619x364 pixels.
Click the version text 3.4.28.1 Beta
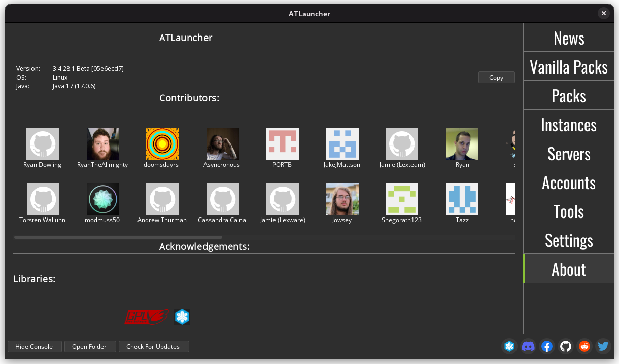tap(88, 68)
